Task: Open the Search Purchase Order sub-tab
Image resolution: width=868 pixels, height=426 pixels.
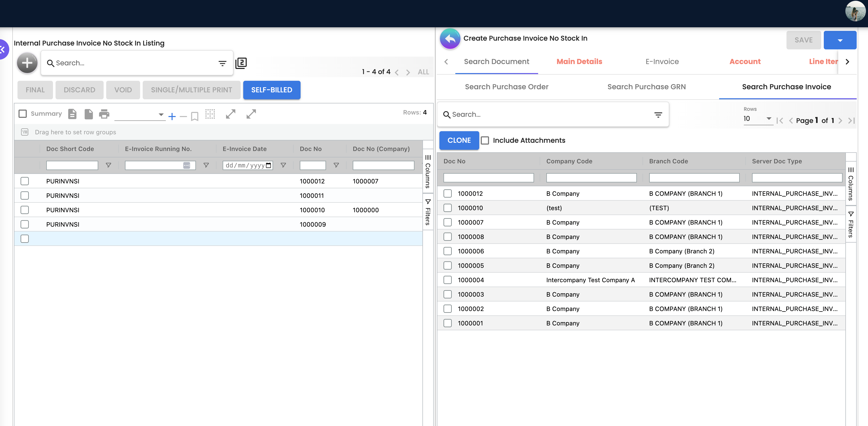Action: pos(507,87)
